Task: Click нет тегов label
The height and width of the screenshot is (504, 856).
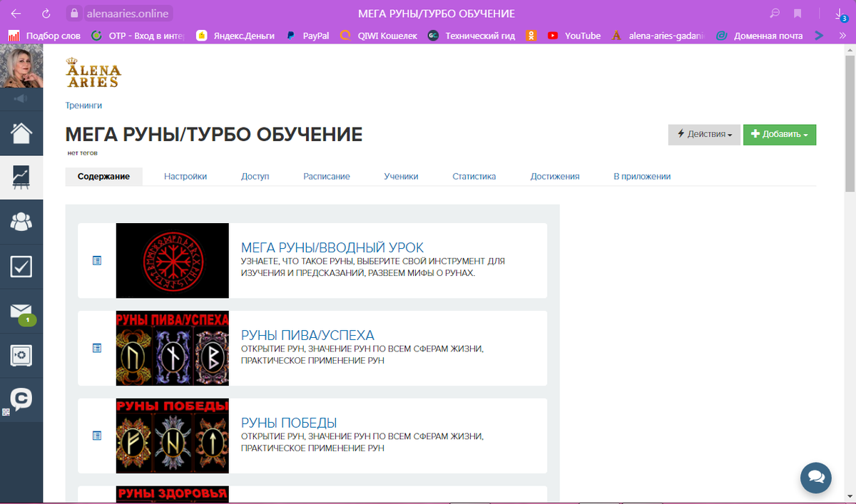Action: (x=82, y=153)
